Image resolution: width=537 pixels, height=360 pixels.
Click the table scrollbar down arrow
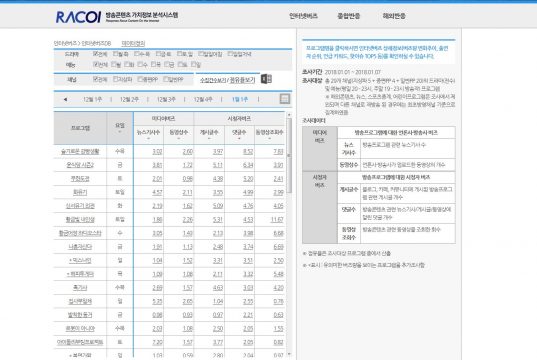click(289, 354)
